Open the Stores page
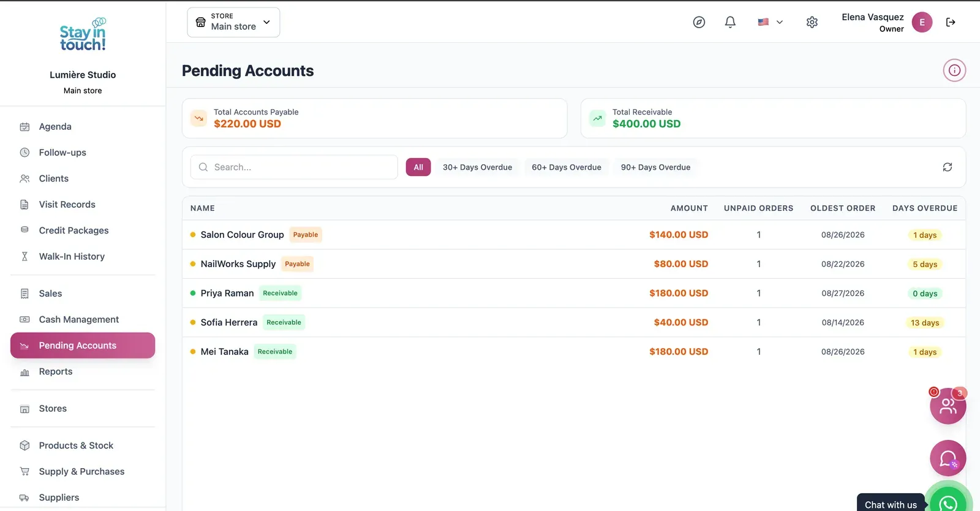980x511 pixels. pos(83,409)
